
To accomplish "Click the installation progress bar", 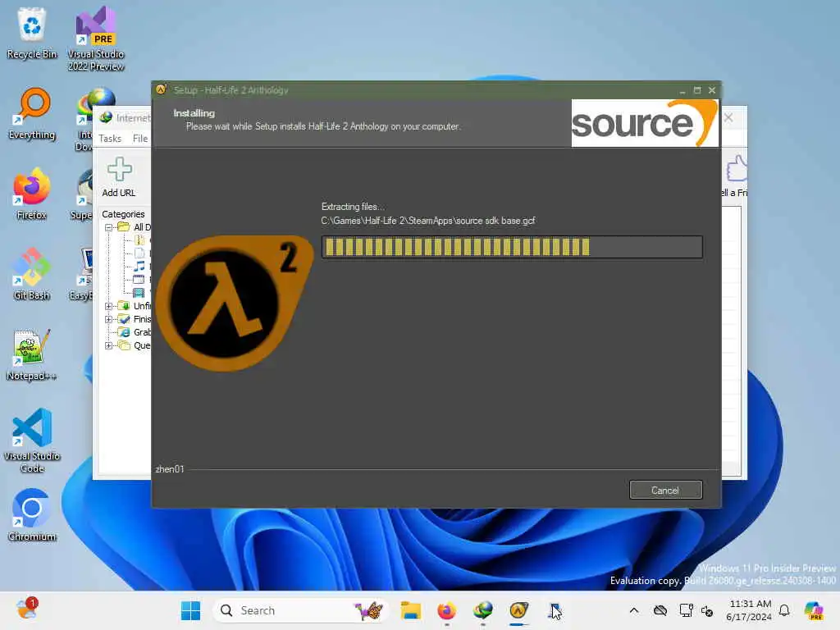I will click(512, 247).
